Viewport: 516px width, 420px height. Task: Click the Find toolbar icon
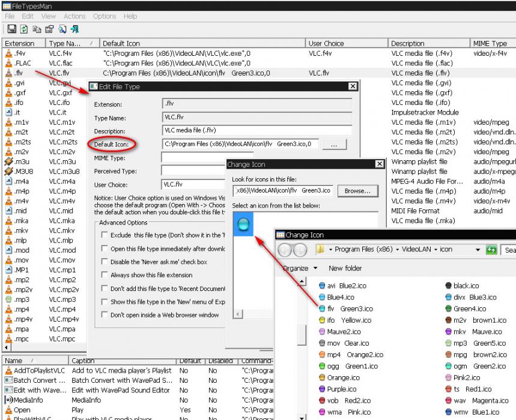62,29
